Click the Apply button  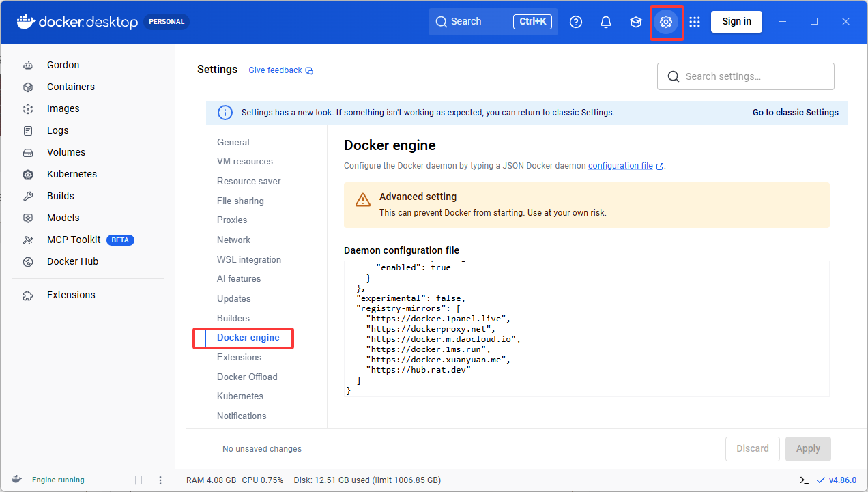click(x=808, y=449)
